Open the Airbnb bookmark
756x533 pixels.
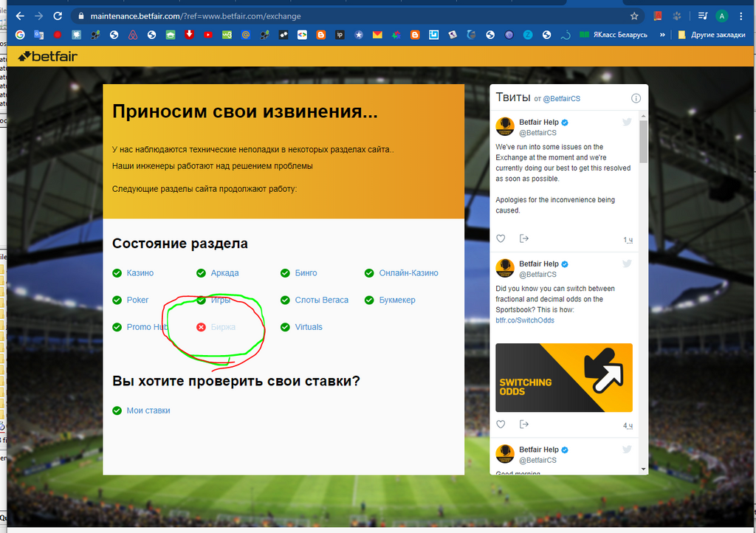click(x=134, y=34)
